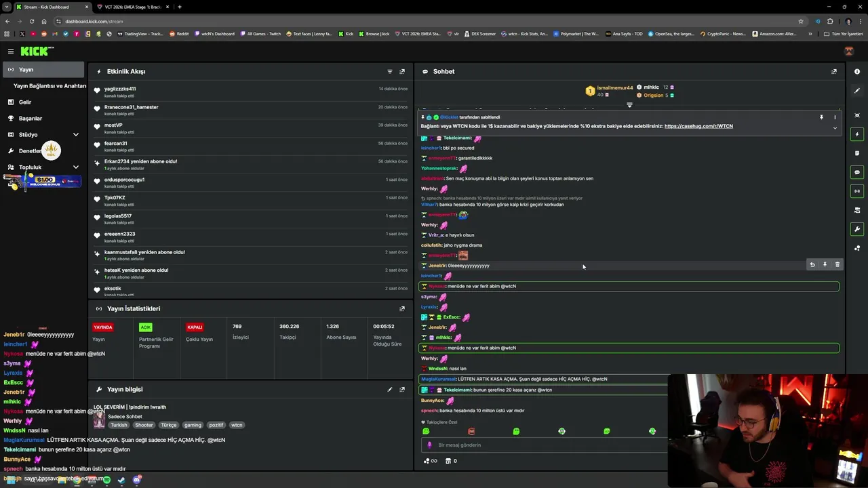Select the red angry follower emote
The width and height of the screenshot is (868, 488).
click(471, 431)
